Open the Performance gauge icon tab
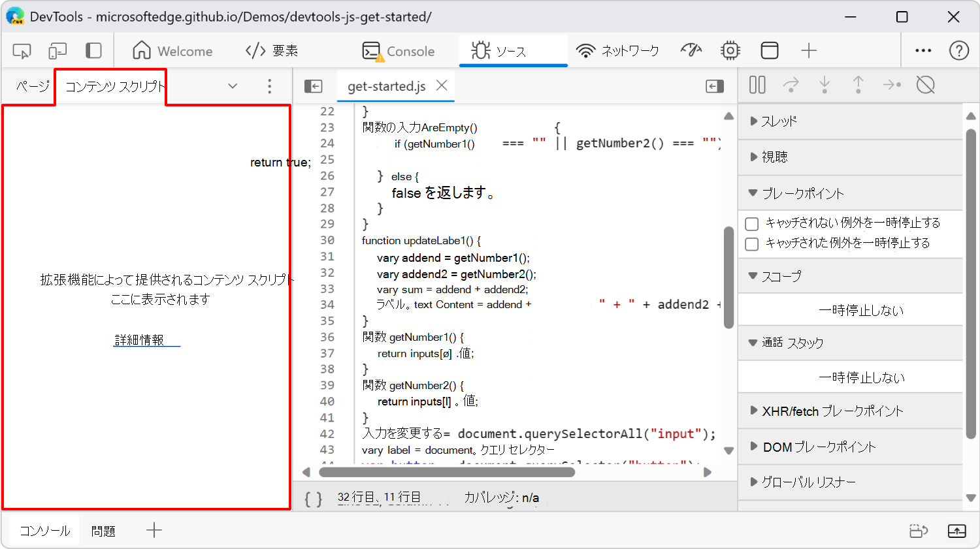 (x=691, y=50)
